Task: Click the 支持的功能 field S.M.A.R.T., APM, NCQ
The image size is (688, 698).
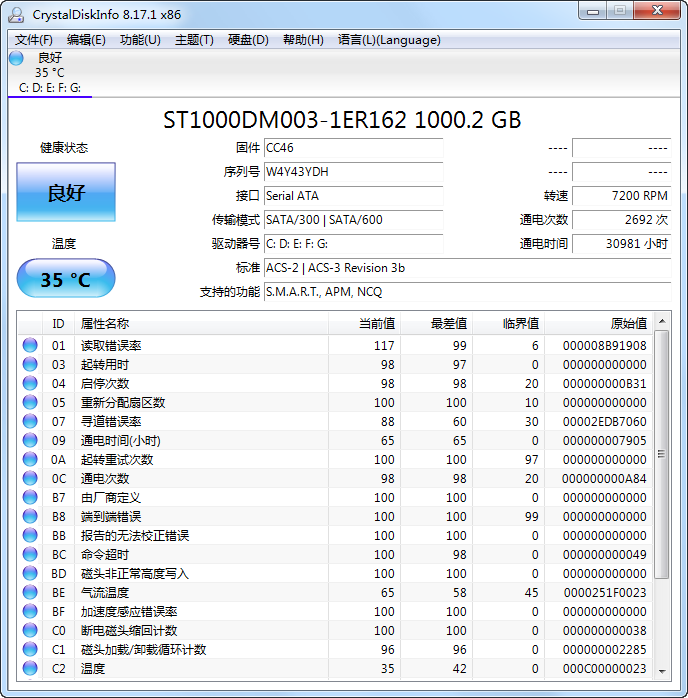Action: [x=467, y=292]
